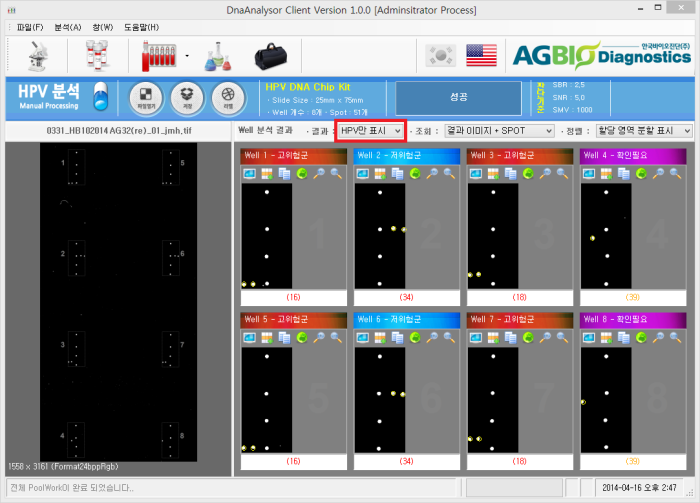
Task: Click the 성공 status button
Action: pyautogui.click(x=458, y=98)
